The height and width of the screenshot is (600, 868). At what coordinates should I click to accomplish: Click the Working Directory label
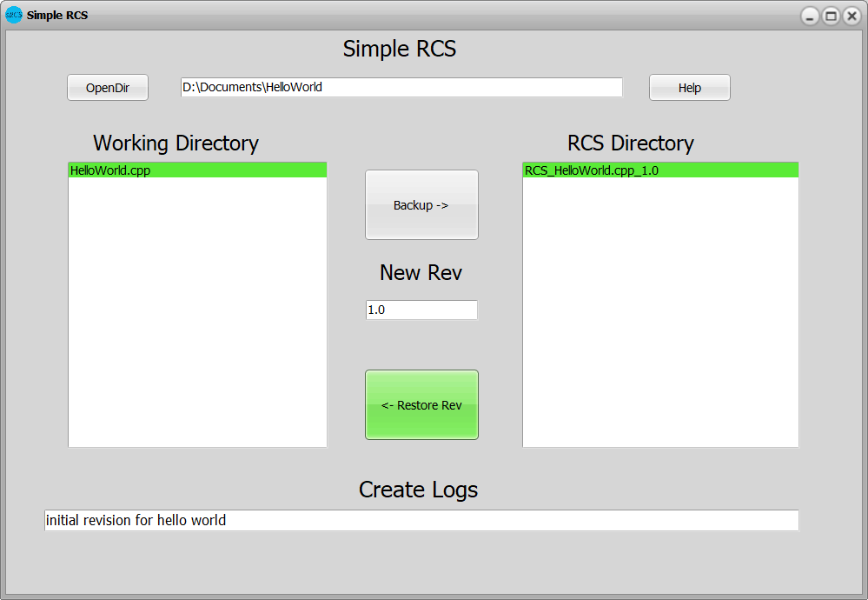(x=176, y=143)
